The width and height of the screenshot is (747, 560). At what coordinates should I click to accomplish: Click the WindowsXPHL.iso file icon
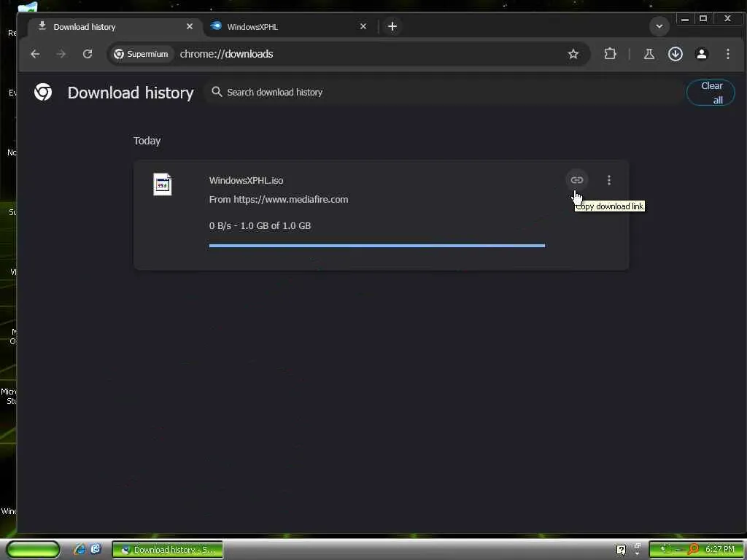pos(162,184)
